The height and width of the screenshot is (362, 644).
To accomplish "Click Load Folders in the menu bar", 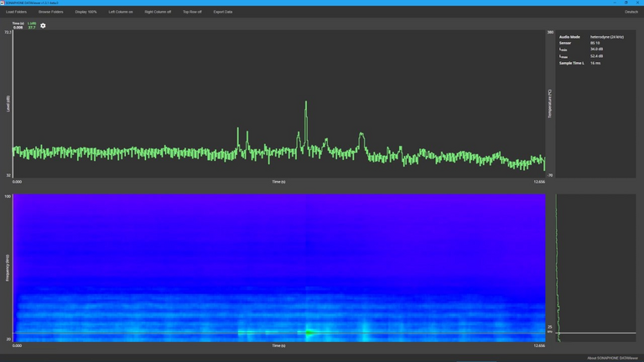I will click(16, 12).
